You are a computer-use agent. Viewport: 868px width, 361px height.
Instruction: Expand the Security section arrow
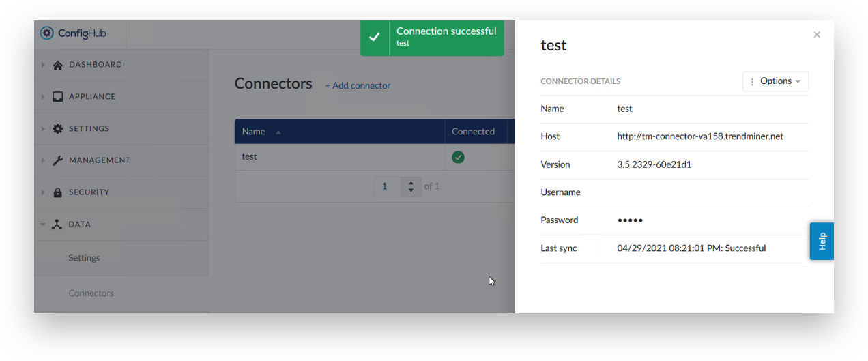click(42, 192)
